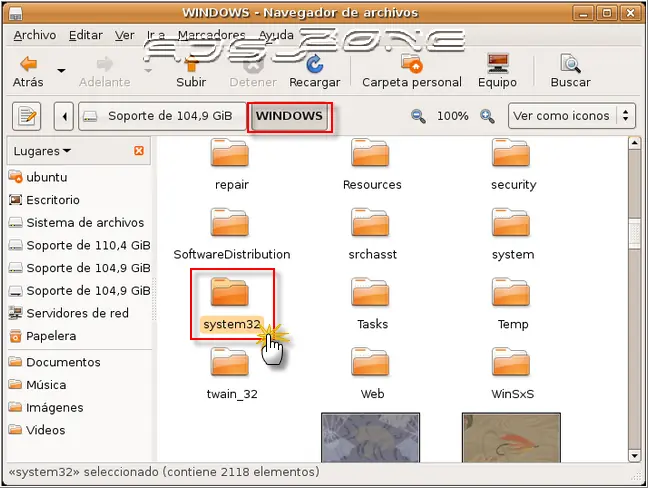Screen dimensions: 648x488
Task: Reload the folder with Recargar
Action: [x=315, y=71]
